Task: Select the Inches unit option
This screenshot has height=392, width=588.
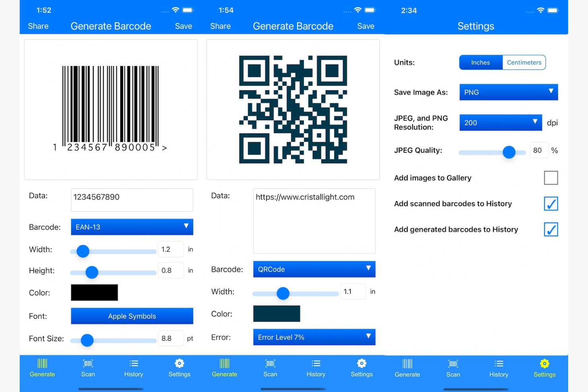Action: (480, 62)
